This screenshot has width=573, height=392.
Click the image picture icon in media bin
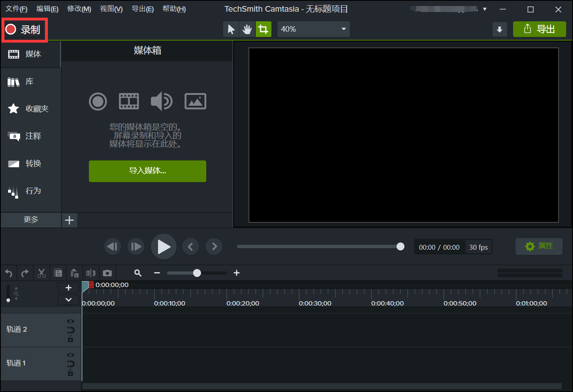(x=195, y=101)
